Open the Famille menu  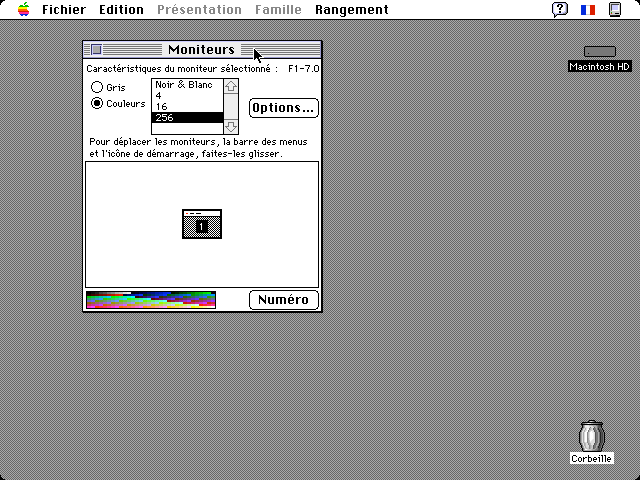tap(278, 9)
